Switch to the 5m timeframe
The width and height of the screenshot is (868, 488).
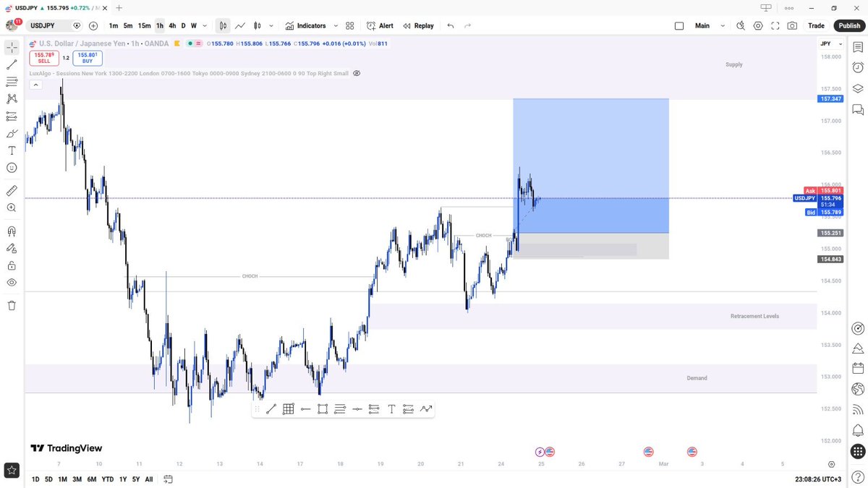[128, 25]
